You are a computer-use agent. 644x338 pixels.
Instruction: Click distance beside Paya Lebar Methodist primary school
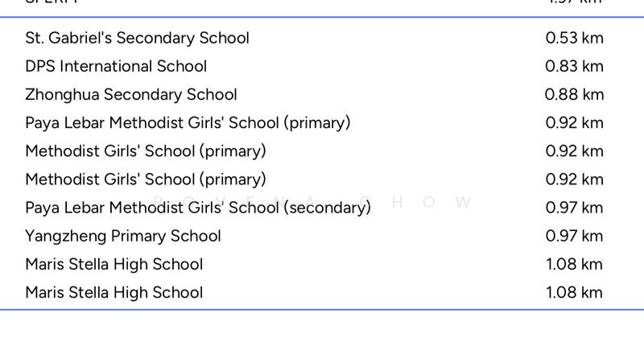point(574,122)
